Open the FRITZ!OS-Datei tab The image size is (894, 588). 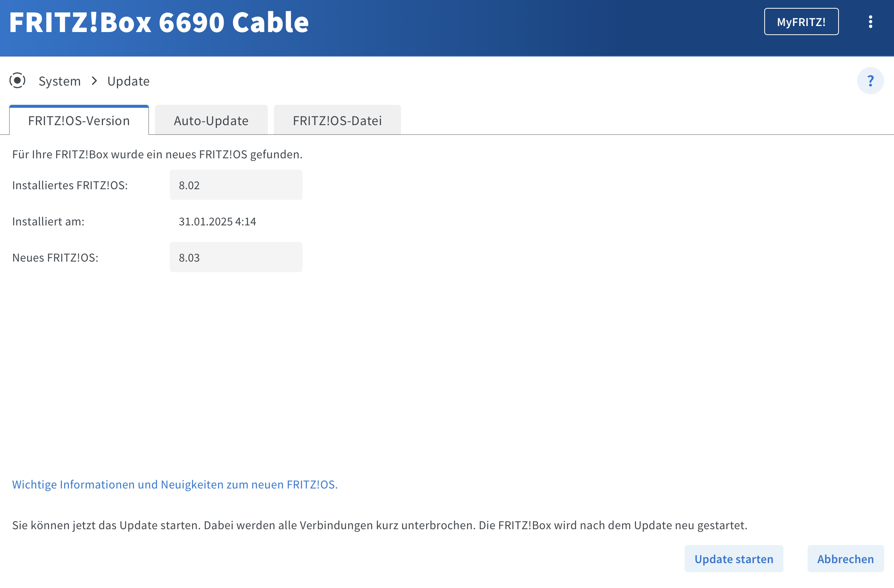[337, 121]
